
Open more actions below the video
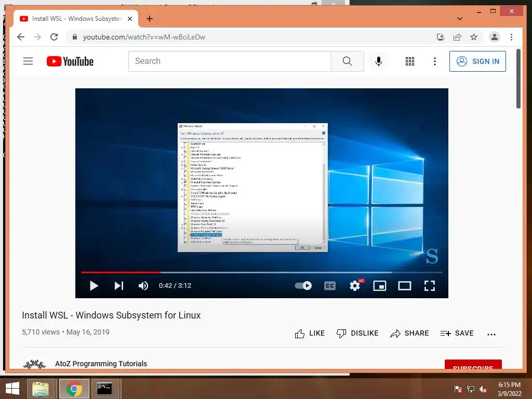coord(491,334)
